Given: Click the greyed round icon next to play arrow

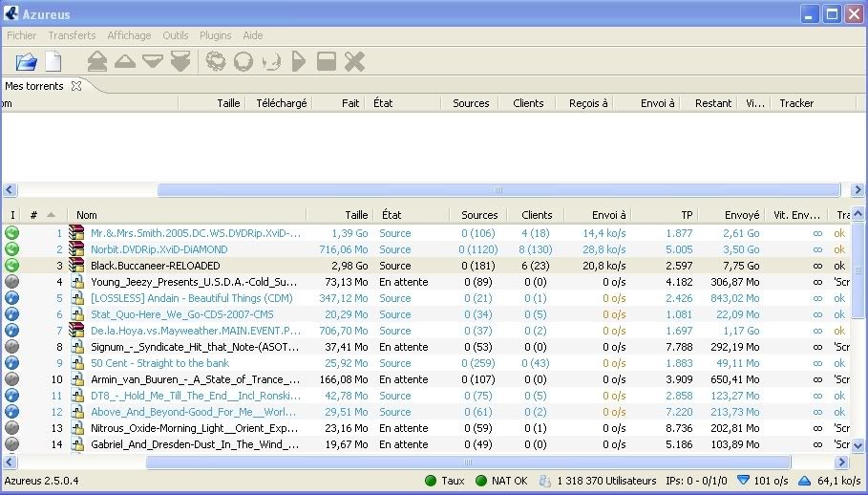Looking at the screenshot, I should click(271, 61).
